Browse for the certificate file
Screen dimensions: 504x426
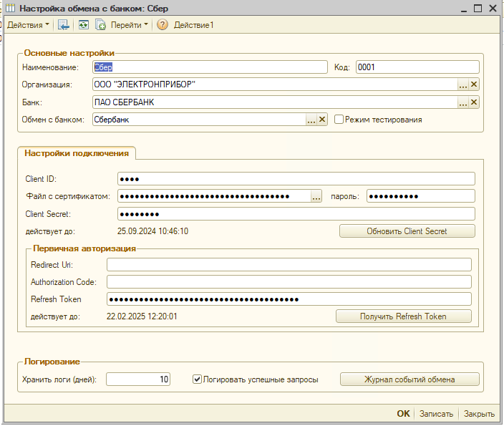(x=316, y=197)
